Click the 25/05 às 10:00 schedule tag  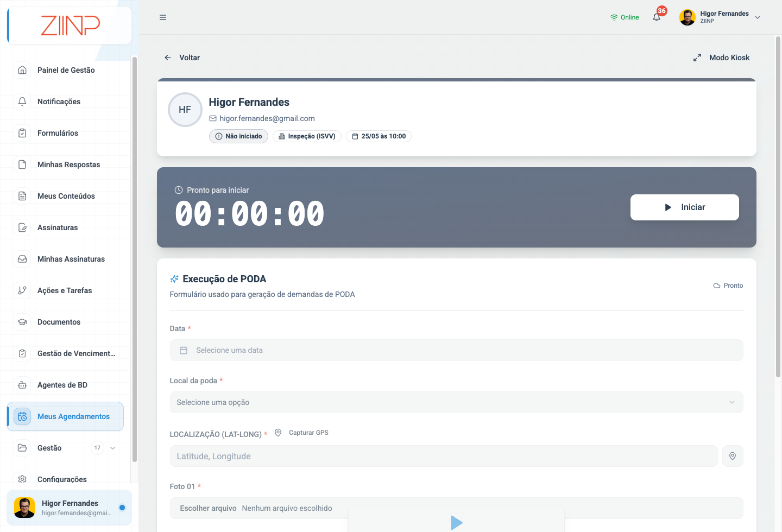(379, 136)
